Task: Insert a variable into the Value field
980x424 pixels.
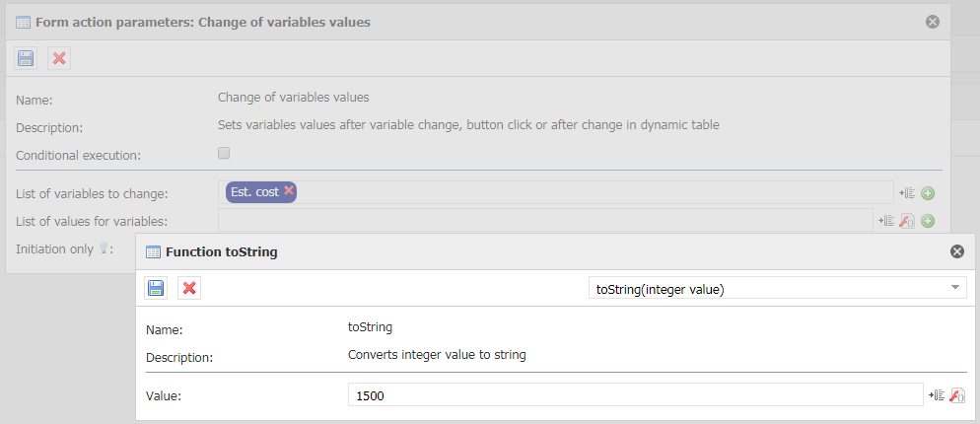Action: point(936,395)
